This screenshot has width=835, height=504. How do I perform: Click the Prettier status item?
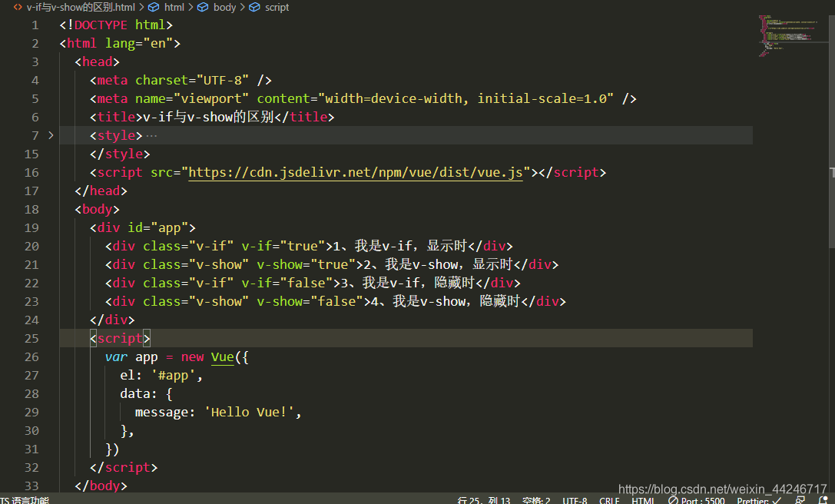tap(759, 500)
